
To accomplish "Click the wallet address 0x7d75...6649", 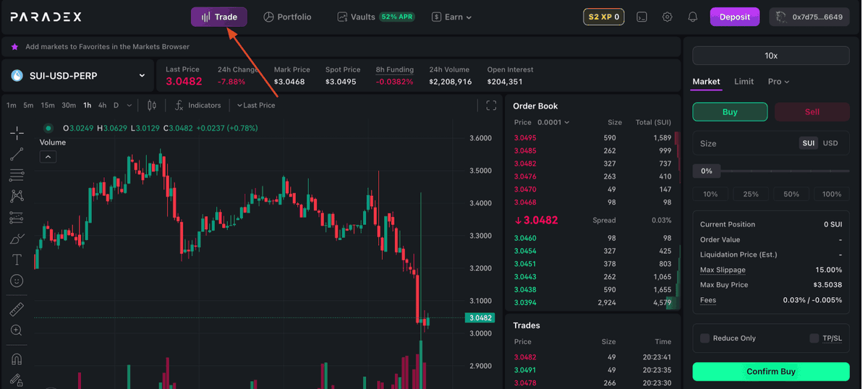I will coord(809,17).
